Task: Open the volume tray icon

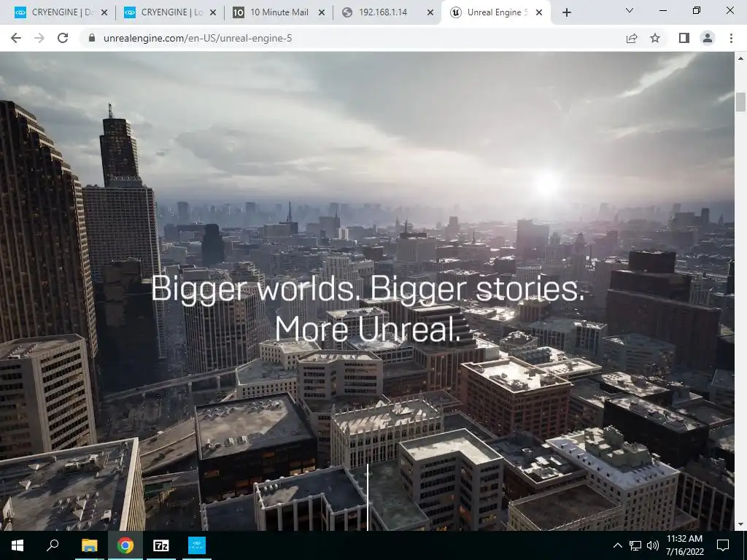Action: (x=653, y=545)
